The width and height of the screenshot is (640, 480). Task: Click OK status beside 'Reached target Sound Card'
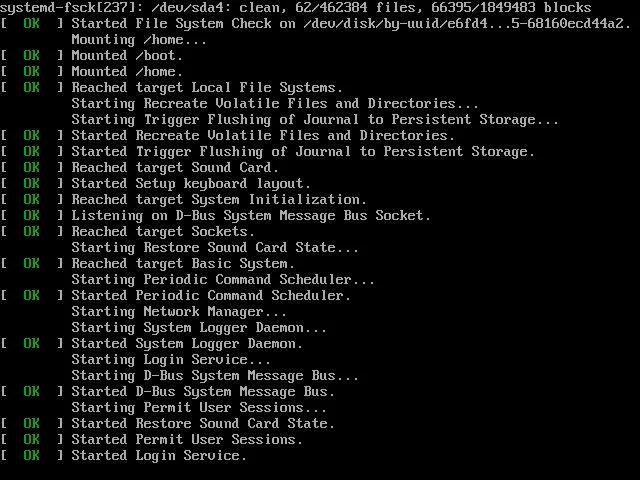[31, 167]
